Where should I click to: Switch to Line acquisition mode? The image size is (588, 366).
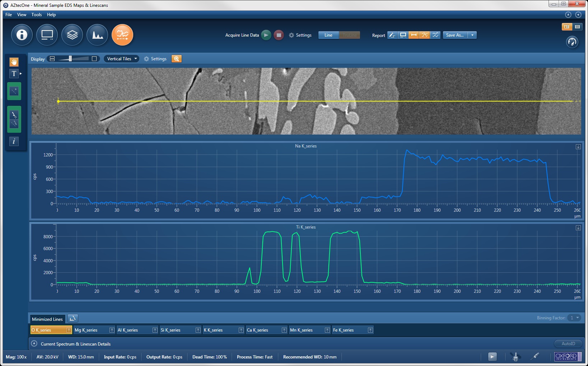point(328,35)
